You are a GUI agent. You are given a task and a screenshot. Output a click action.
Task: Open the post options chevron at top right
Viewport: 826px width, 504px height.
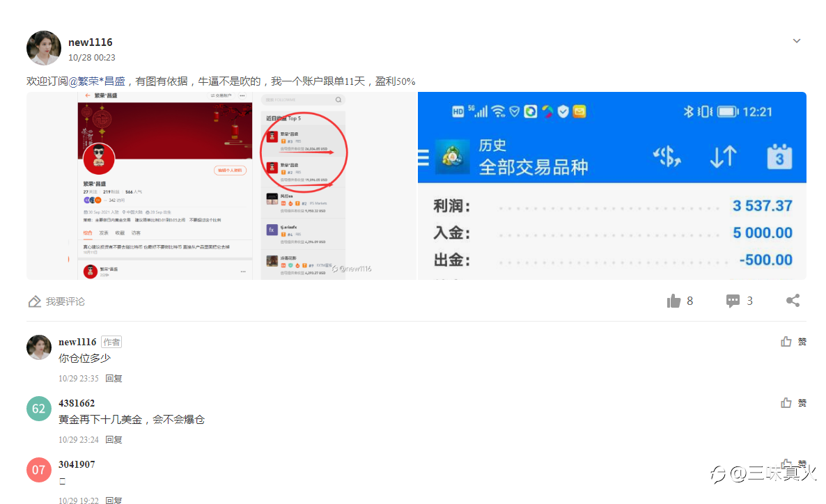tap(797, 41)
